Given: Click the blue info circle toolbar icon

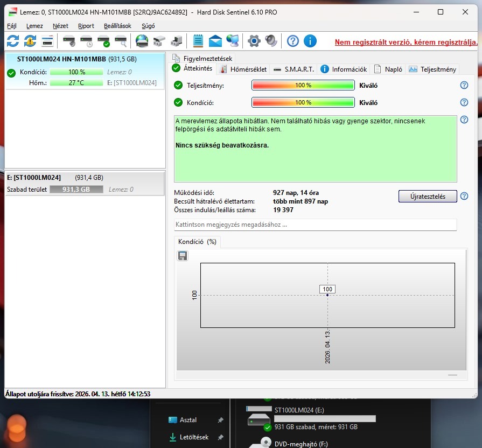Looking at the screenshot, I should (x=310, y=41).
